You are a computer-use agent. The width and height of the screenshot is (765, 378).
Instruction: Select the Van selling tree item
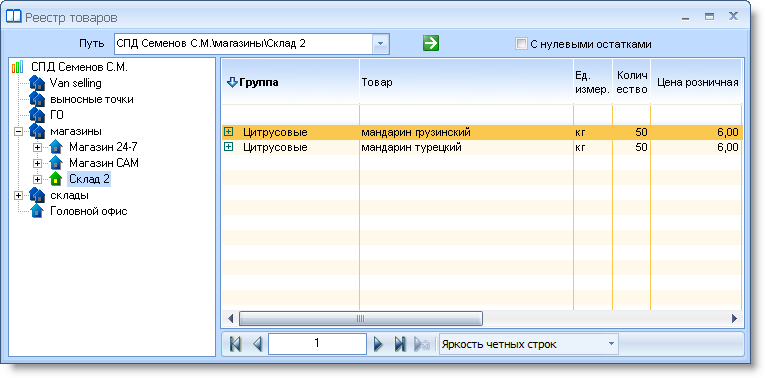tap(76, 83)
